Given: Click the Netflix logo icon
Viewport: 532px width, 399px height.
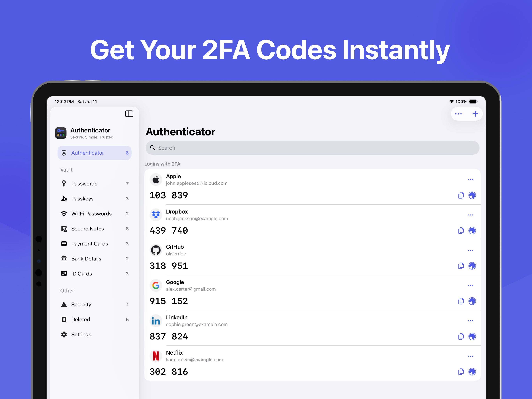Looking at the screenshot, I should click(156, 356).
